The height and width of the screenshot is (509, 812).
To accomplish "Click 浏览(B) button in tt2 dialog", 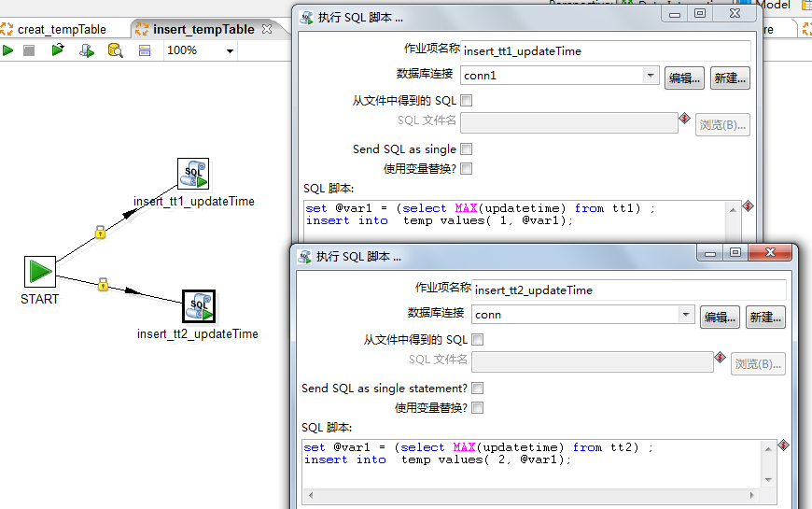I will point(758,364).
